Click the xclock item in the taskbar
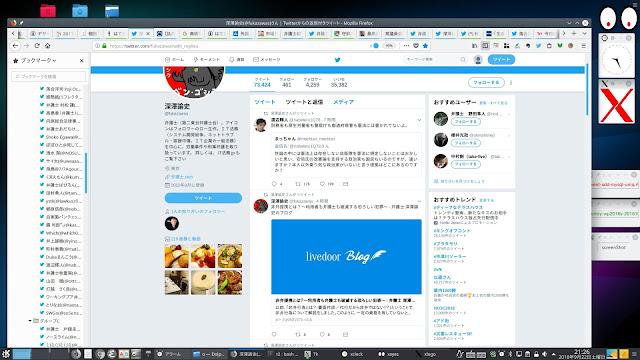The image size is (640, 360). click(353, 354)
